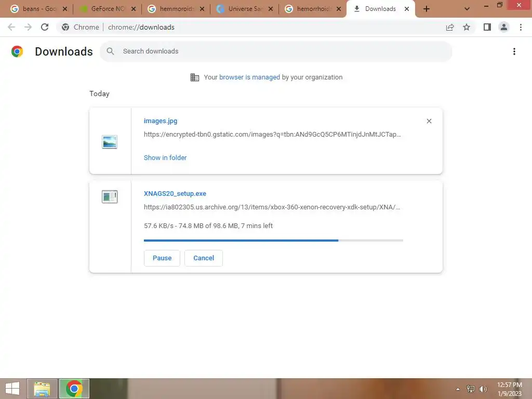Image resolution: width=532 pixels, height=399 pixels.
Task: Close the hemmoroids tab
Action: (202, 9)
